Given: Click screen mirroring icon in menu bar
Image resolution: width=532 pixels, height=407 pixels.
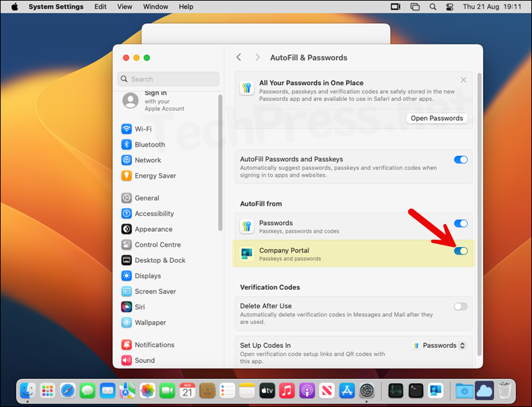Looking at the screenshot, I should [x=415, y=7].
